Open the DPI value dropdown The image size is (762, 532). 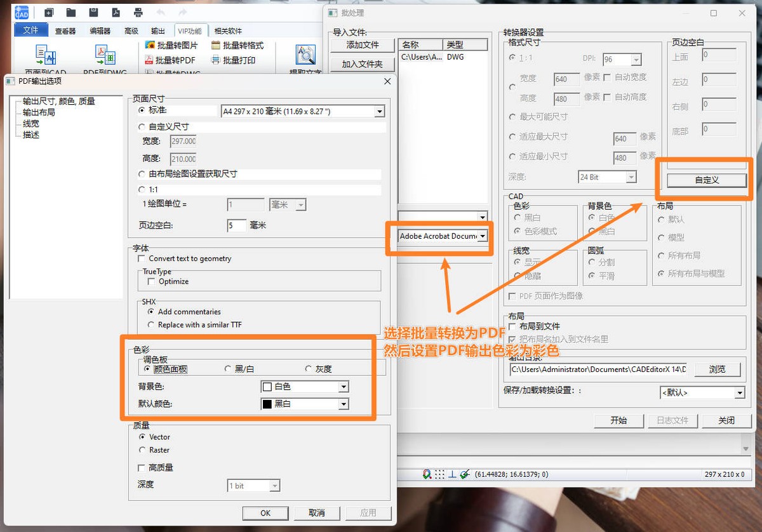pos(635,59)
